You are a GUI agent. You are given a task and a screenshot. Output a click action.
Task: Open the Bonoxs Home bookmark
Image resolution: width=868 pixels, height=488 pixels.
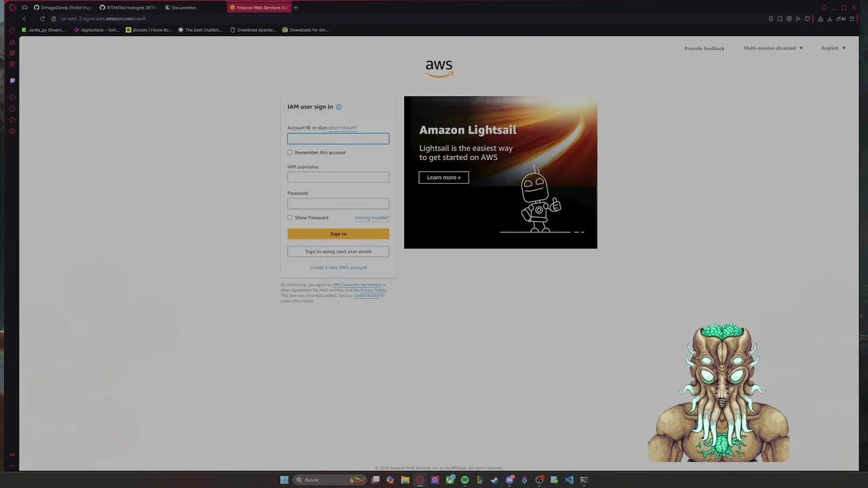(149, 30)
